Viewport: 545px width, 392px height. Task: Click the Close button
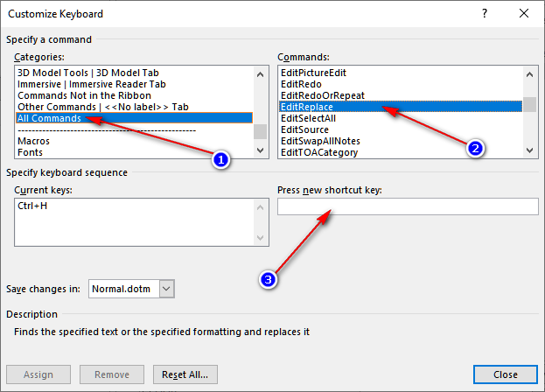coord(506,374)
